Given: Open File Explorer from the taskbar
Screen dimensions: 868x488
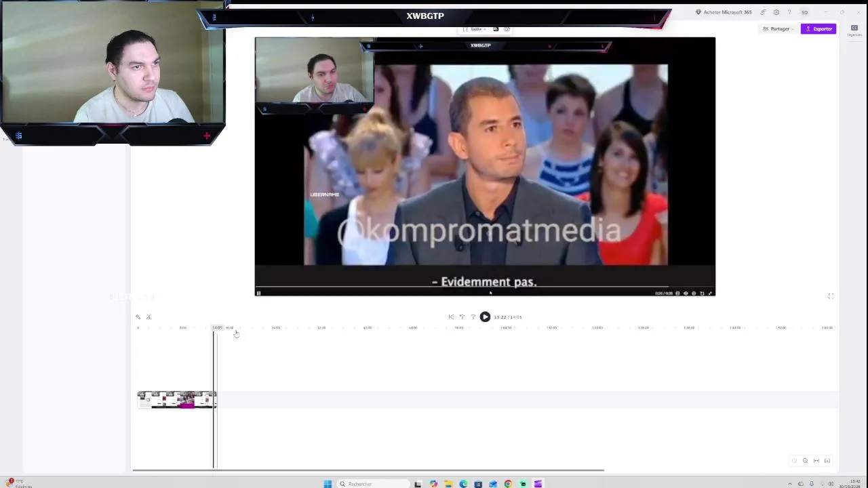Looking at the screenshot, I should coord(448,484).
